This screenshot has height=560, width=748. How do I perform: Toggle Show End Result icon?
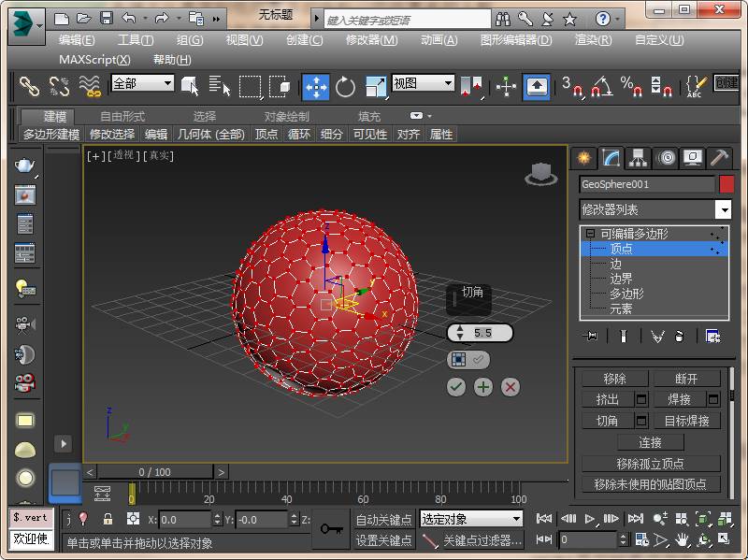tap(623, 337)
